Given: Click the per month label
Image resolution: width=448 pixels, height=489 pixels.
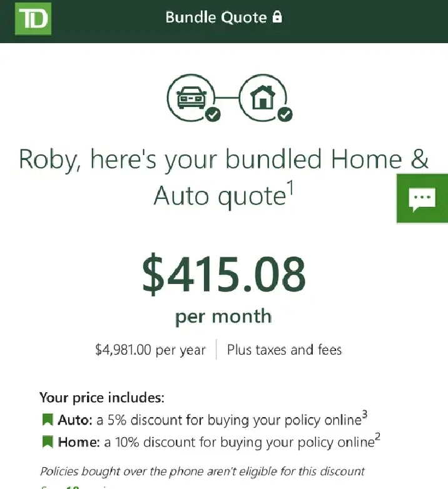Looking at the screenshot, I should coord(223,316).
